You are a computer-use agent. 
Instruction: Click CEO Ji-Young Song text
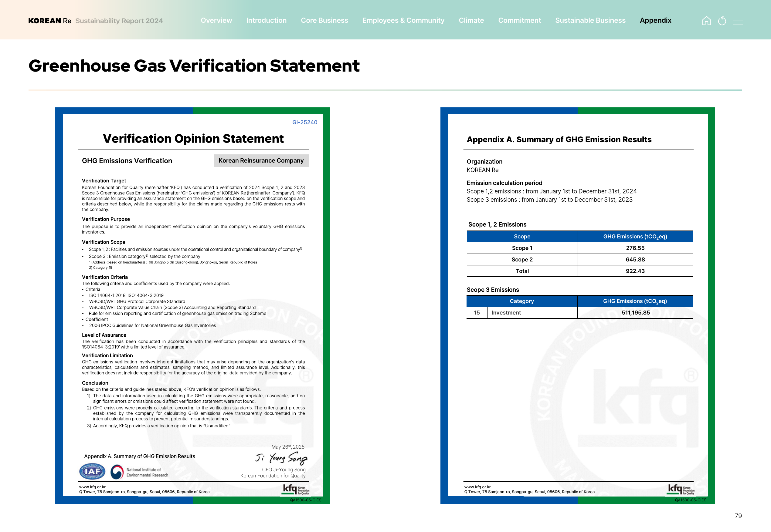[284, 469]
